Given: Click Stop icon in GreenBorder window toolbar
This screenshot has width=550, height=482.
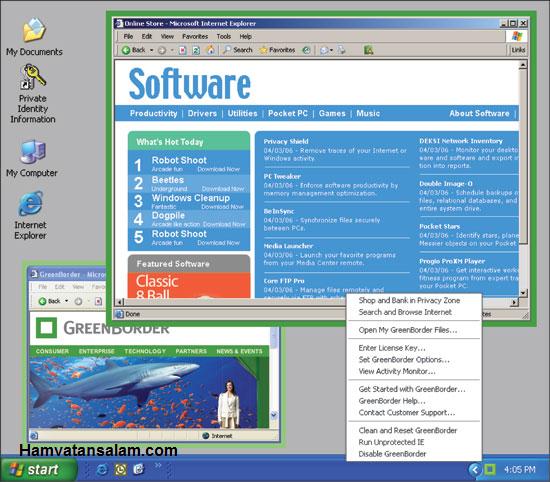Looking at the screenshot, I should click(x=99, y=301).
